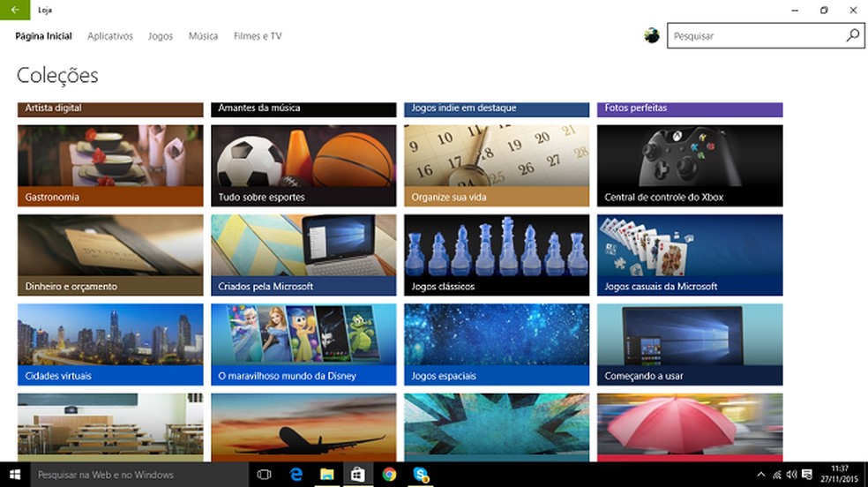Minimize the Loja window
This screenshot has height=487, width=868.
click(795, 10)
